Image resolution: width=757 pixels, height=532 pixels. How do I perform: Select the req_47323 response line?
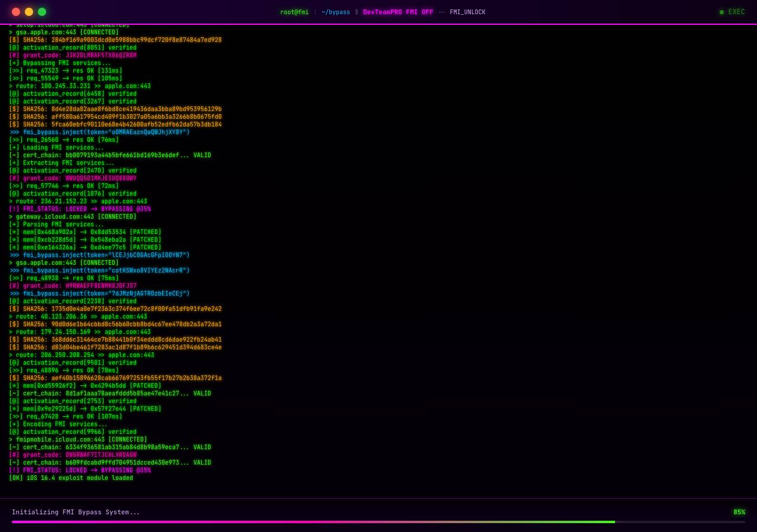pyautogui.click(x=66, y=71)
